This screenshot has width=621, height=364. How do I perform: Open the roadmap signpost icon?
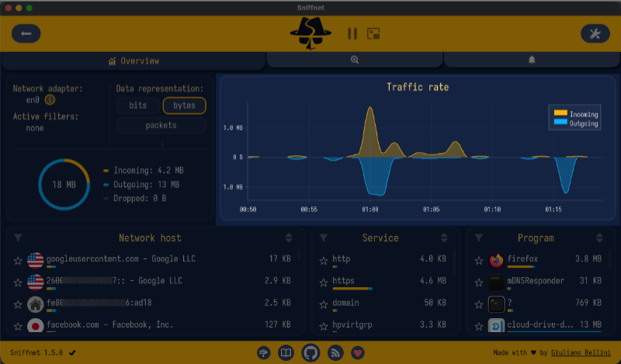pos(263,352)
